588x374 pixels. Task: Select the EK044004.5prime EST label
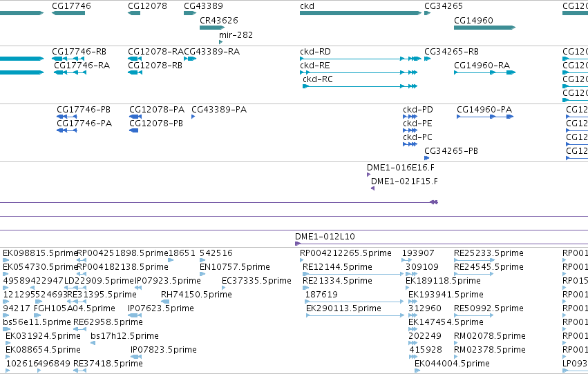452,364
